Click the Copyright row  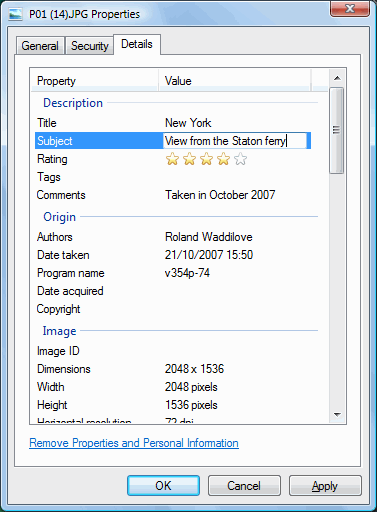coord(58,309)
